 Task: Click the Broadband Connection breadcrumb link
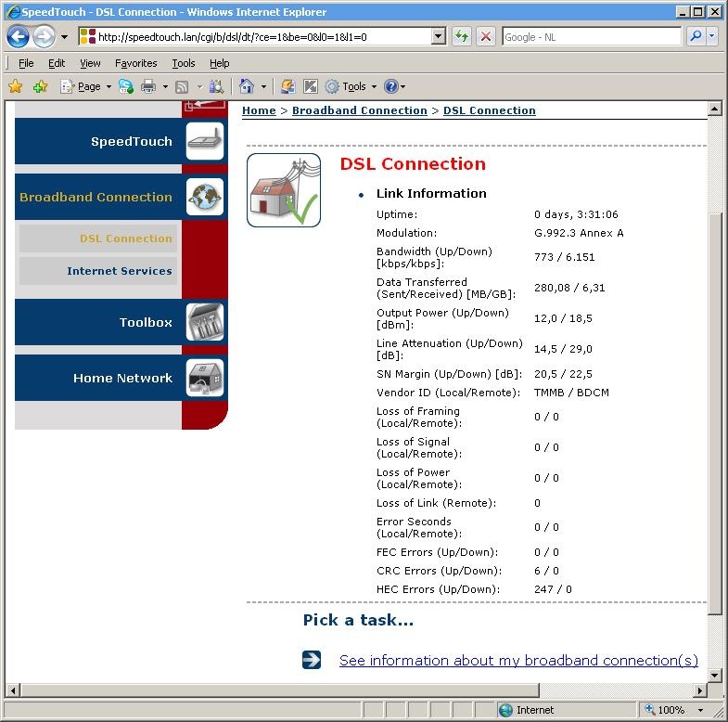pos(359,110)
